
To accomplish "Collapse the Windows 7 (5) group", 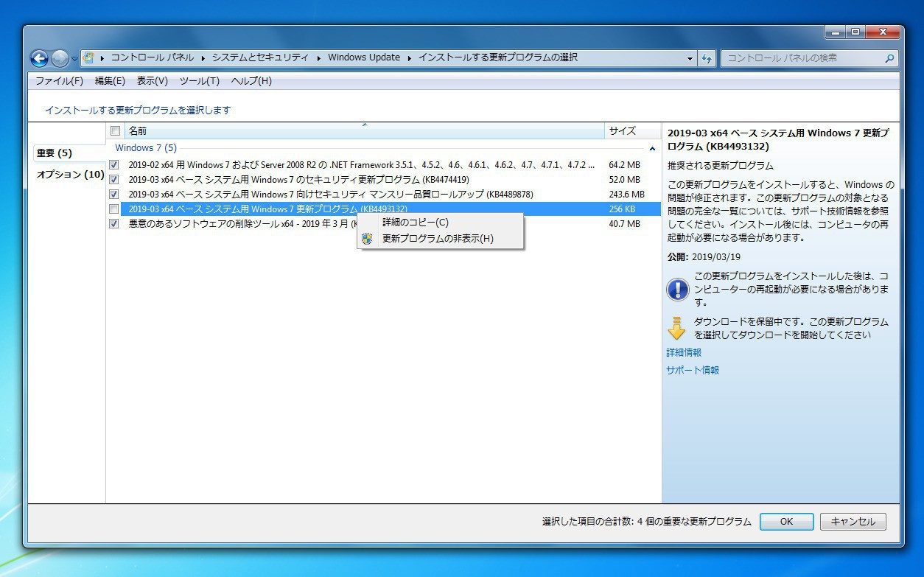I will click(x=652, y=149).
